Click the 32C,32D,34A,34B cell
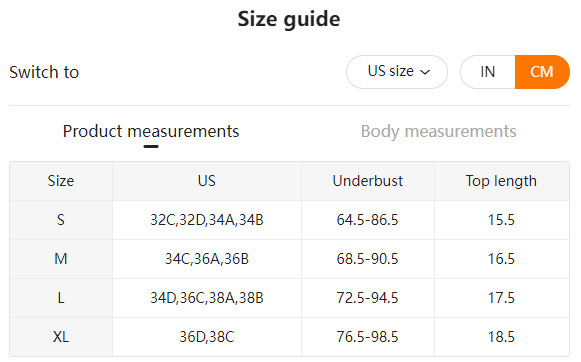Image resolution: width=581 pixels, height=362 pixels. point(206,220)
